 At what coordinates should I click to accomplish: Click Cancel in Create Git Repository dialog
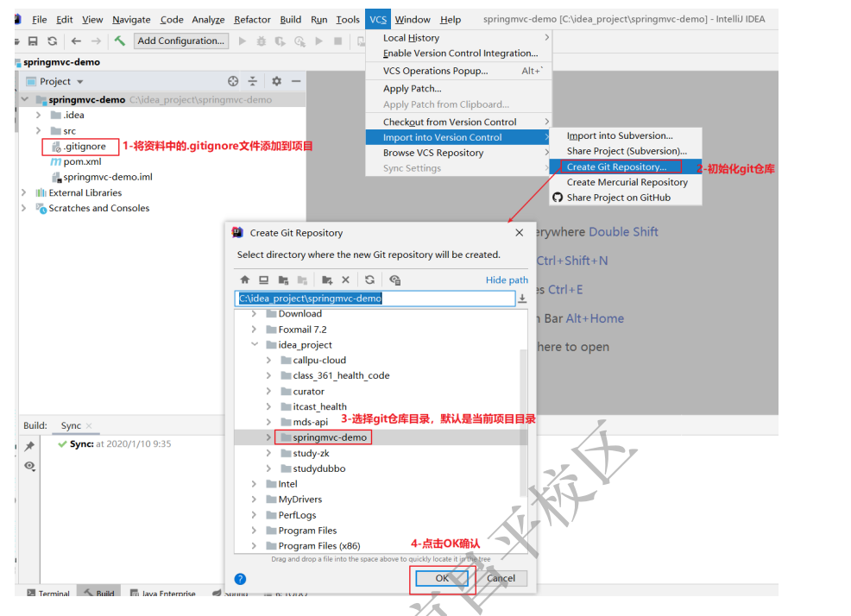pos(501,578)
